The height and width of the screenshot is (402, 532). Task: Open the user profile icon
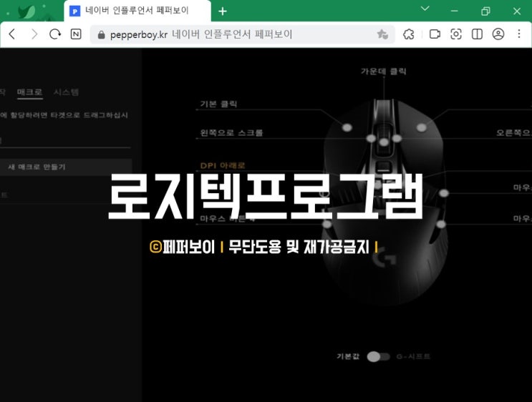coord(498,34)
